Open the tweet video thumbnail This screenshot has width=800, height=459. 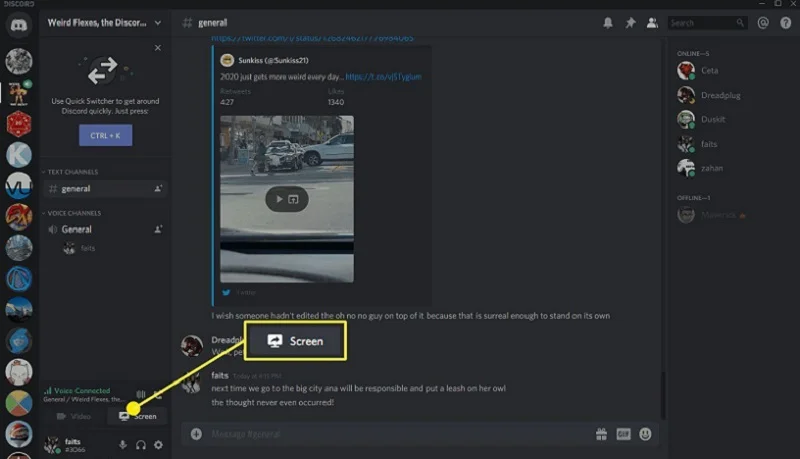click(287, 199)
